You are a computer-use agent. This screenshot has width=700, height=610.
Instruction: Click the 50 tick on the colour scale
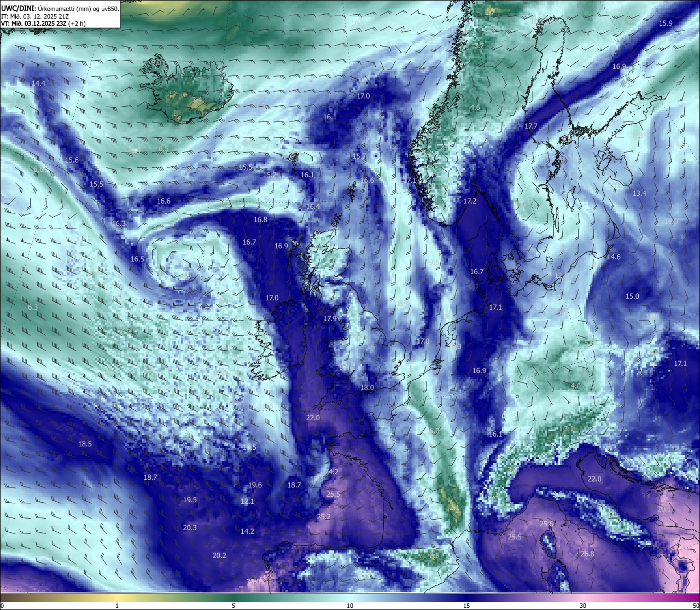pyautogui.click(x=696, y=606)
